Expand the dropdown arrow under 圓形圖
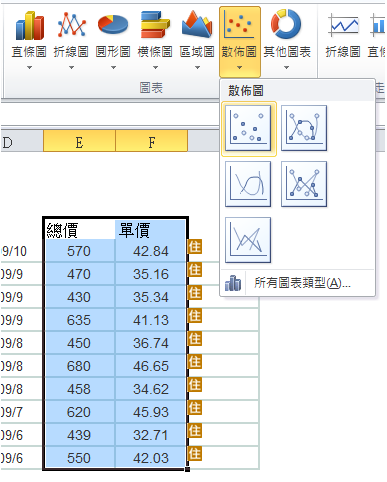Viewport: 387px width, 482px height. [x=113, y=67]
